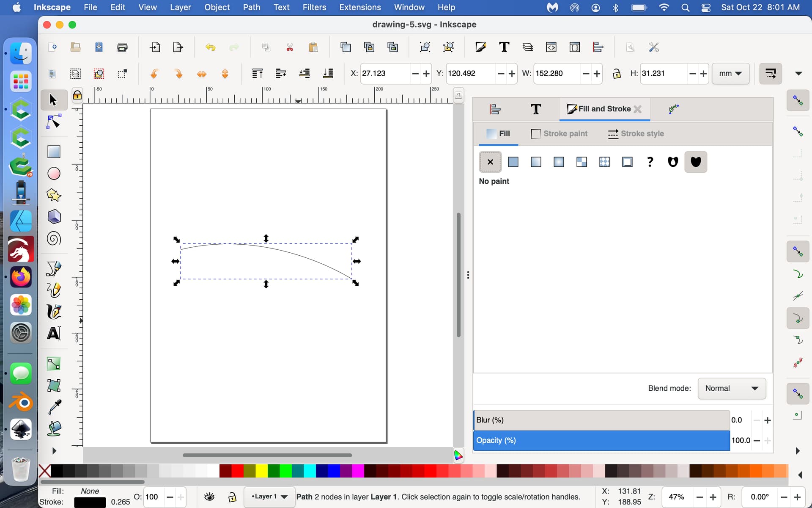812x508 pixels.
Task: Switch to the Stroke paint tab
Action: coord(559,134)
